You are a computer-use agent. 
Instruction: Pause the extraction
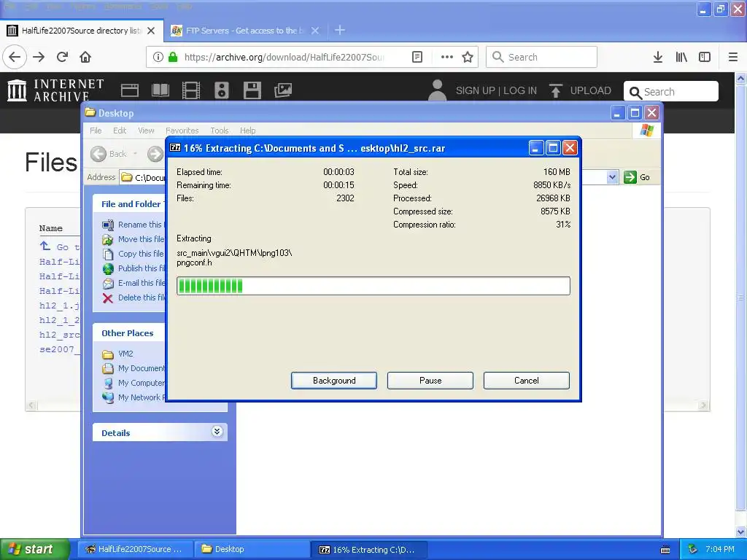coord(430,381)
